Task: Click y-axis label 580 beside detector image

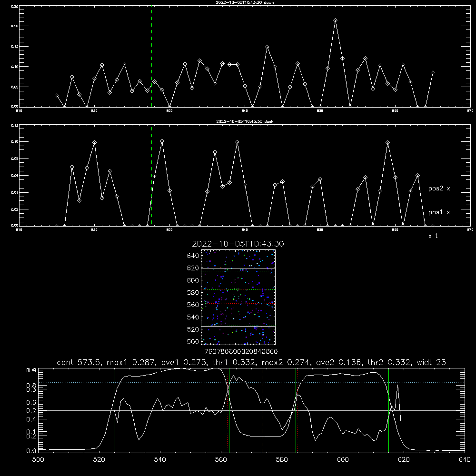Action: pyautogui.click(x=193, y=293)
